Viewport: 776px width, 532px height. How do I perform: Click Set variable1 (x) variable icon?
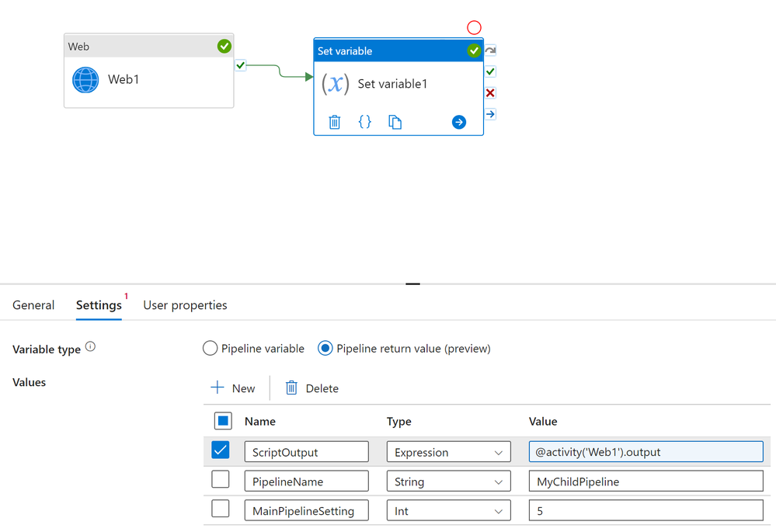(x=335, y=83)
